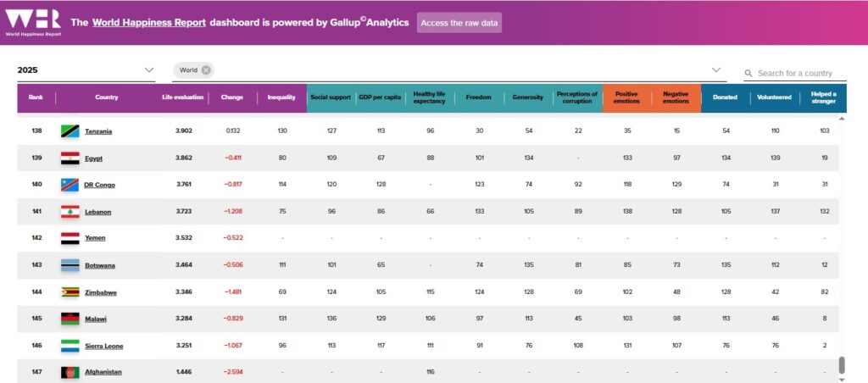Open the Malawi country link
The width and height of the screenshot is (868, 383).
98,319
